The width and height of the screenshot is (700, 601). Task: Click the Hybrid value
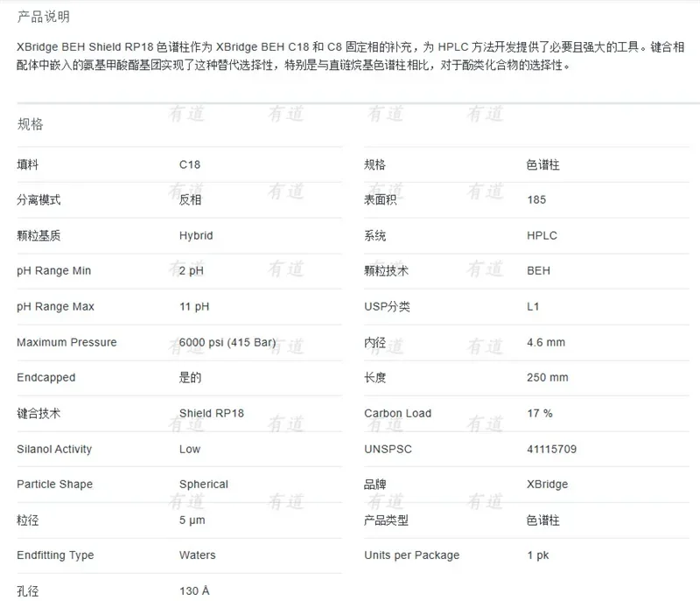point(196,235)
